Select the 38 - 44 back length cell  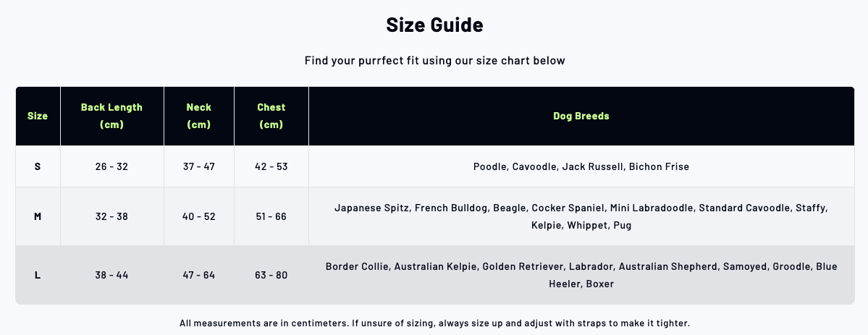(x=111, y=275)
